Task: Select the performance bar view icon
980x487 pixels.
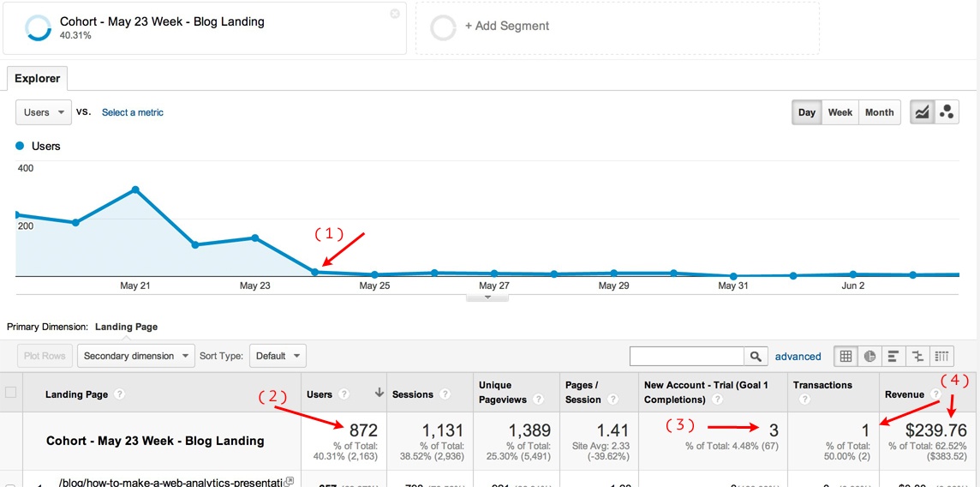Action: tap(893, 356)
